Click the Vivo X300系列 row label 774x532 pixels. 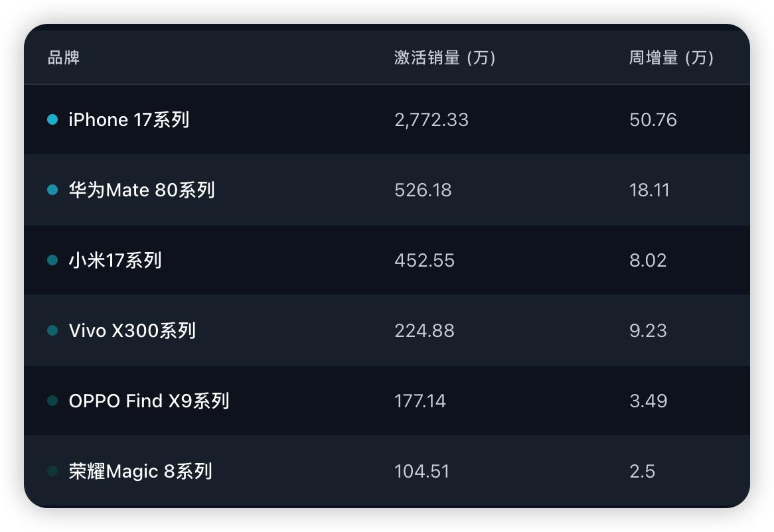132,331
